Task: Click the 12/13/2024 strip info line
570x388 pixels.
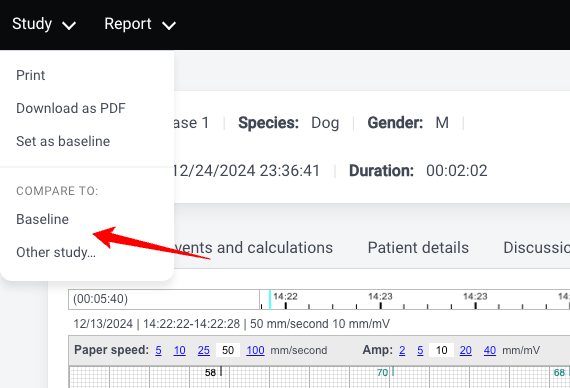Action: point(232,323)
